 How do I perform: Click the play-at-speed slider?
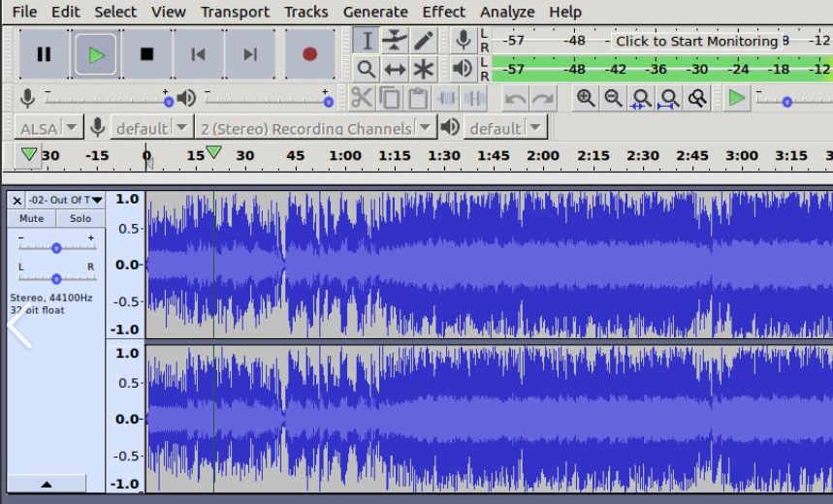[794, 101]
